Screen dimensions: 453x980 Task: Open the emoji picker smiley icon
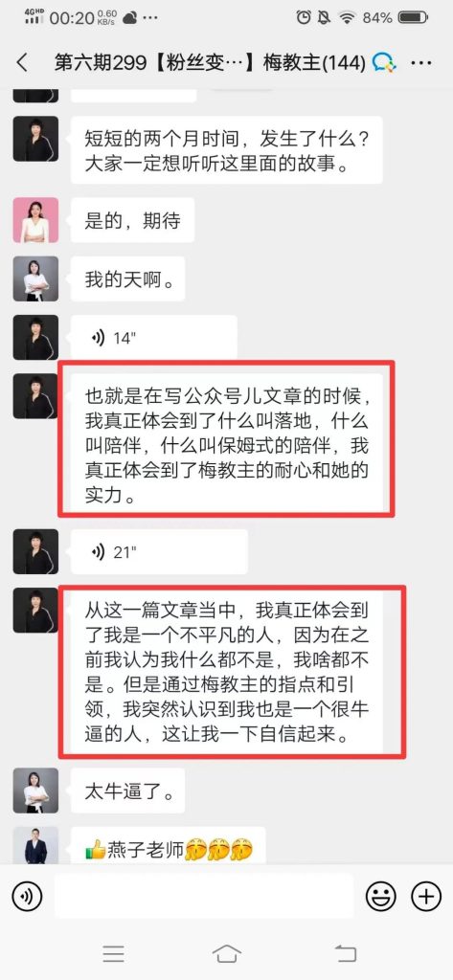pyautogui.click(x=381, y=897)
